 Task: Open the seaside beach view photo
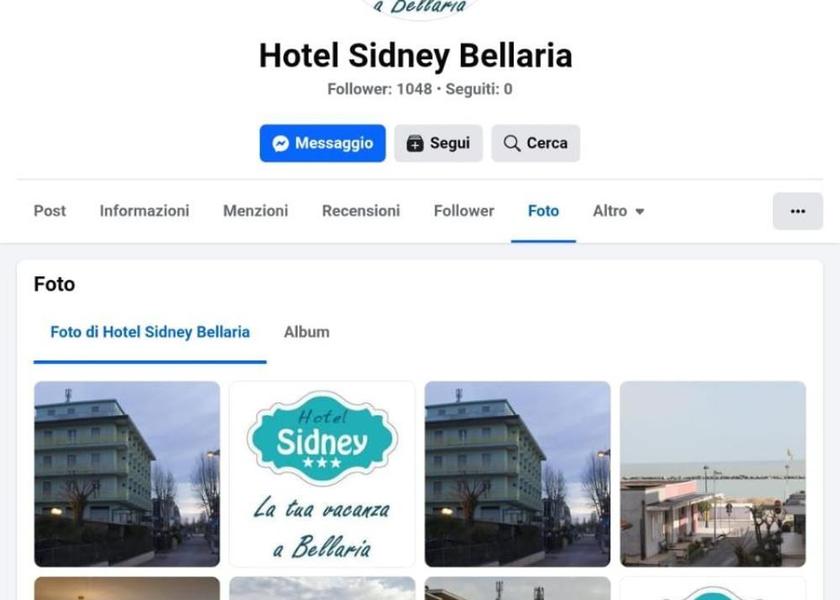[713, 474]
